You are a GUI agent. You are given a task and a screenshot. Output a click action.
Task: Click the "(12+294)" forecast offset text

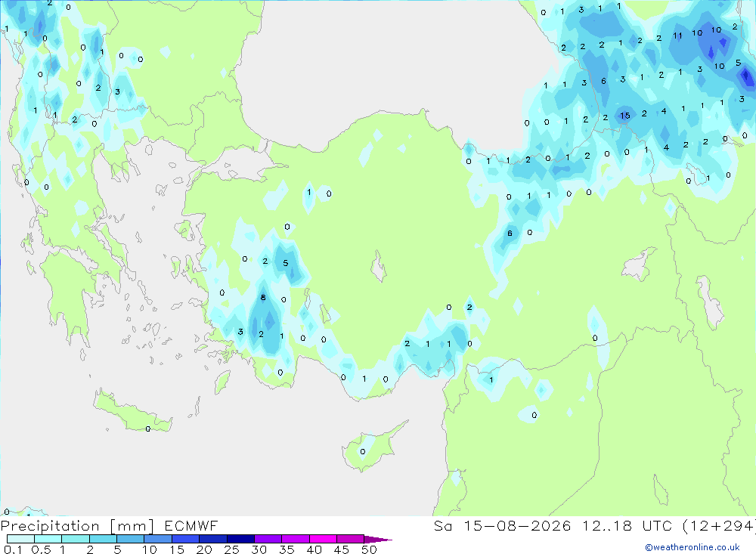click(718, 526)
